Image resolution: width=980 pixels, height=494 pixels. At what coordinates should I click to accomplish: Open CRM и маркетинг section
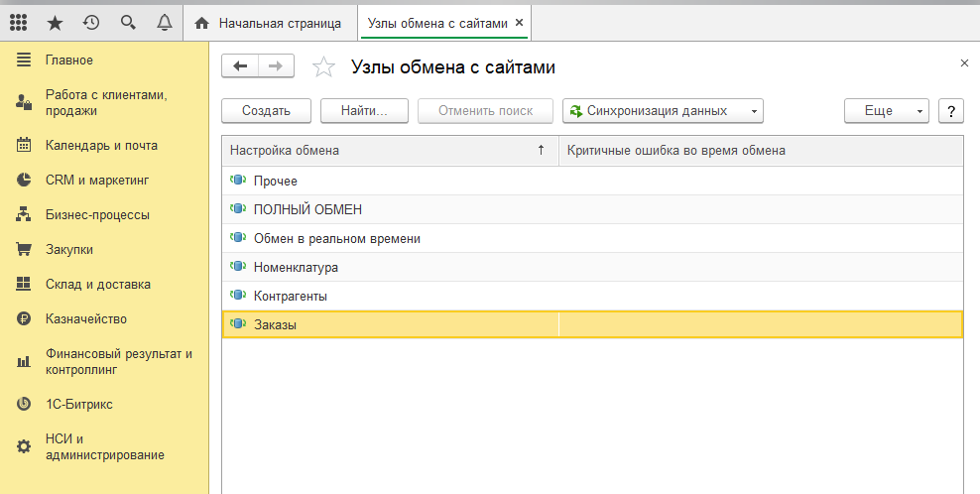click(97, 181)
